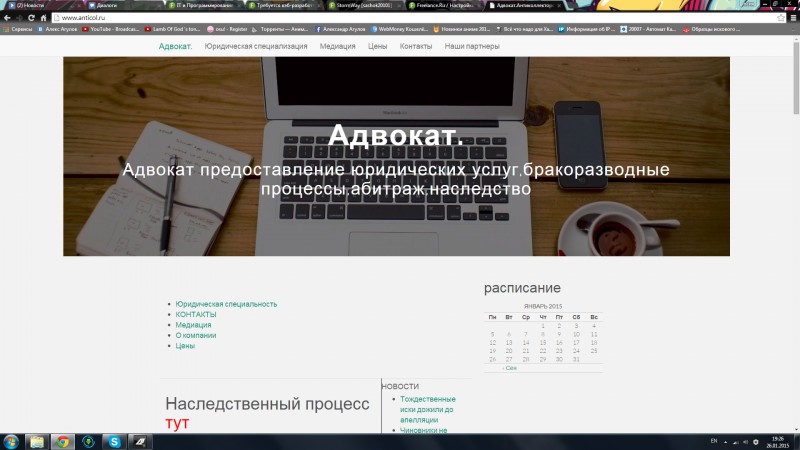Image resolution: width=800 pixels, height=450 pixels.
Task: Show hidden tray icons arrow
Action: tap(725, 442)
